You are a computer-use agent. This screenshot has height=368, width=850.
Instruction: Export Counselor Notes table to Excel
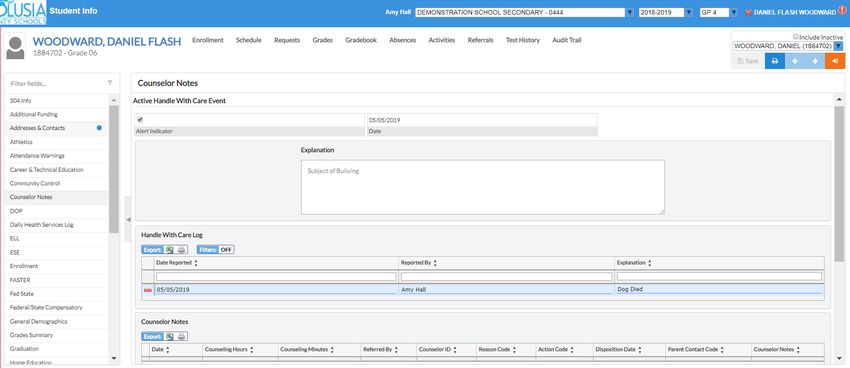click(x=169, y=337)
